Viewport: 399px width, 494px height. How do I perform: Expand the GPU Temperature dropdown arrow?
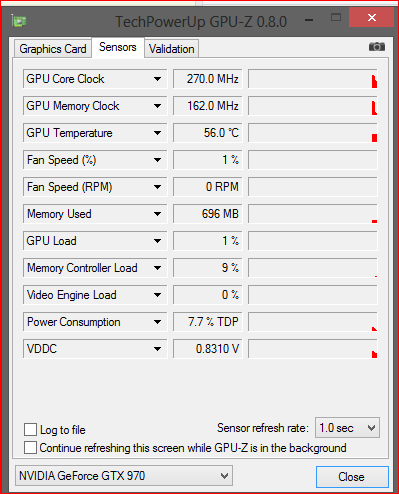tap(157, 133)
